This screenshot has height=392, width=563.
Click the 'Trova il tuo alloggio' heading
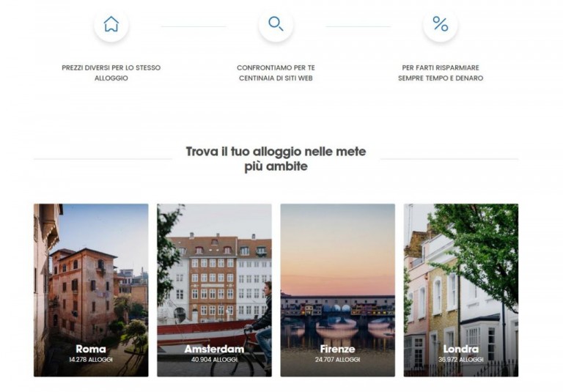pyautogui.click(x=276, y=159)
